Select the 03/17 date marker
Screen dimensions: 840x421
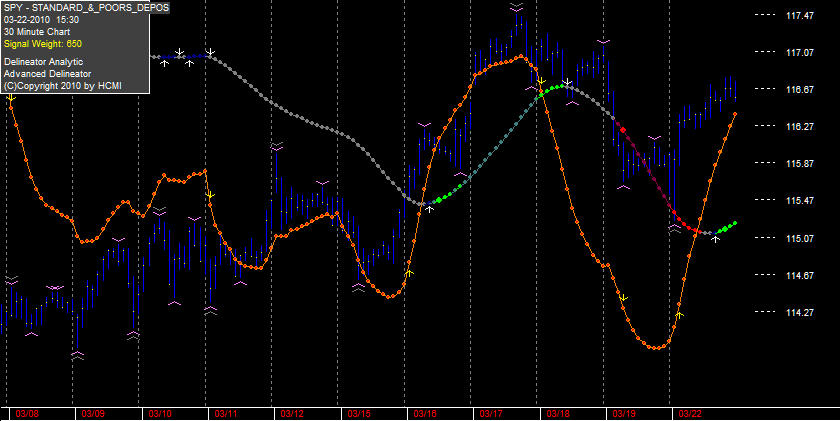point(491,414)
